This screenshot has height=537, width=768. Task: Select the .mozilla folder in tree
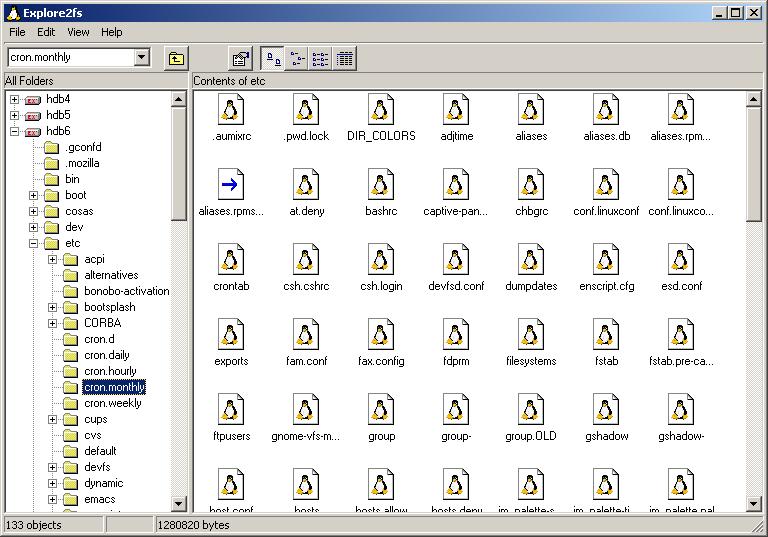tap(82, 164)
